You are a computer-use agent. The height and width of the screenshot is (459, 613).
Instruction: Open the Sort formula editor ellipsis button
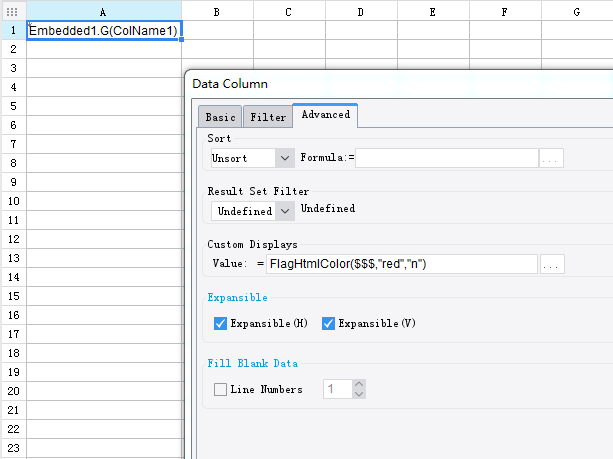click(551, 158)
